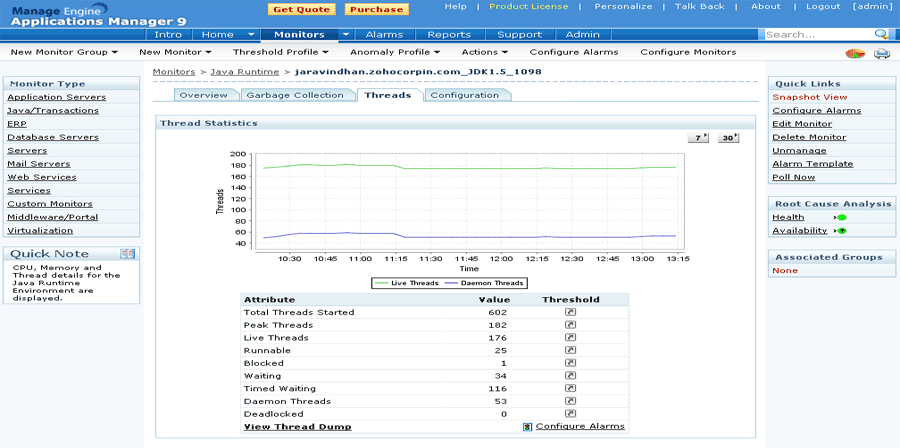Click the search magnifier icon
Viewport: 900px width, 448px height.
pyautogui.click(x=881, y=34)
